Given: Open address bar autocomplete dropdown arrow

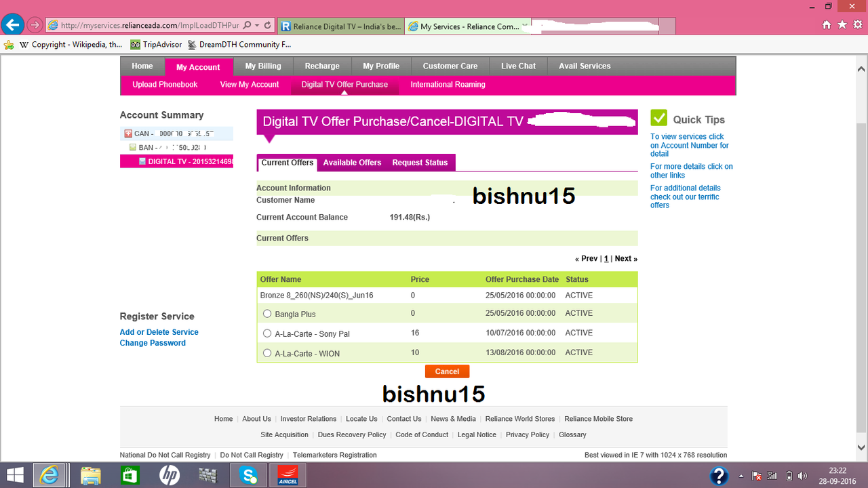Looking at the screenshot, I should pyautogui.click(x=257, y=25).
